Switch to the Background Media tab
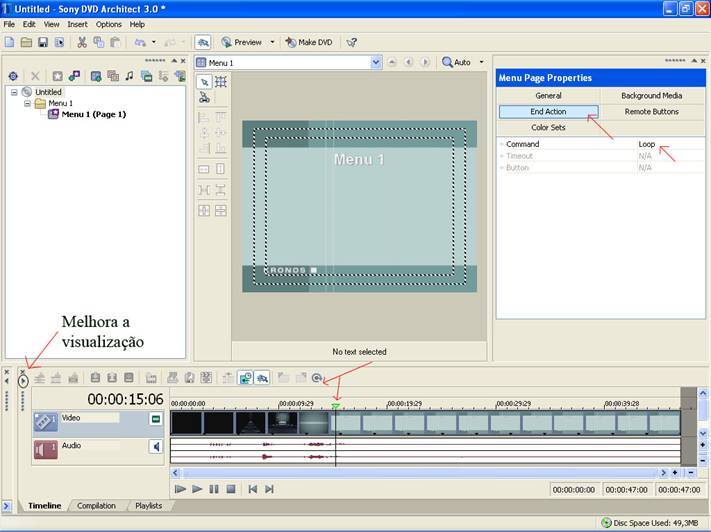Screen dimensions: 711x532 (x=652, y=96)
